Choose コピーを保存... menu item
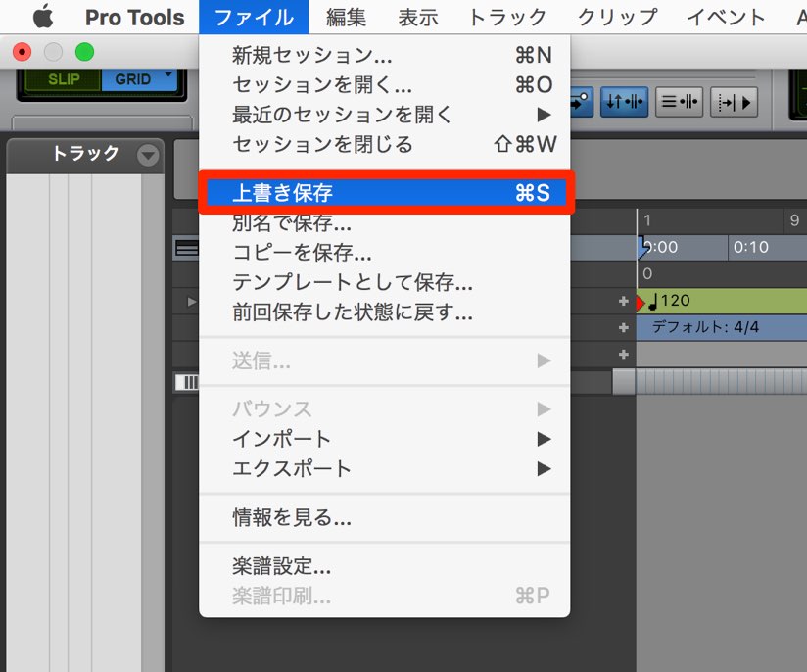The height and width of the screenshot is (672, 807). pos(385,253)
